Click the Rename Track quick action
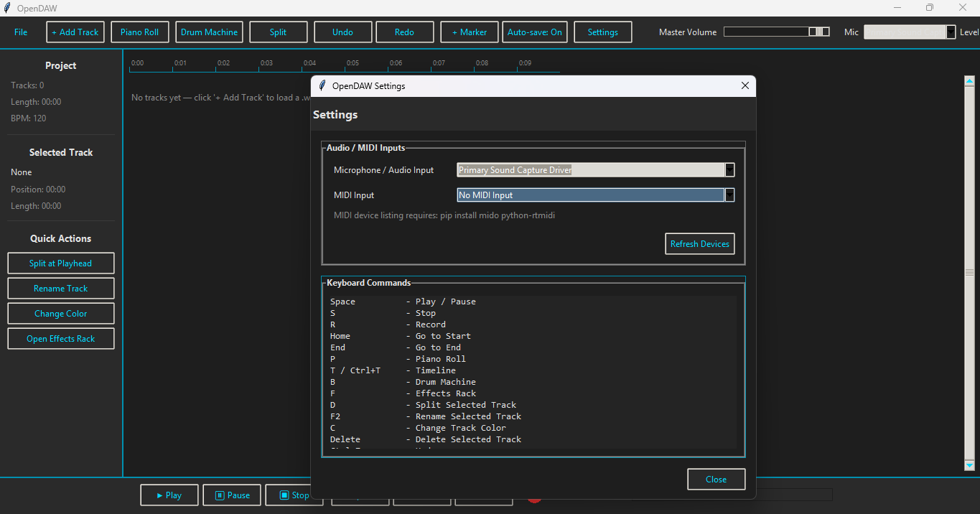This screenshot has height=514, width=980. [61, 289]
